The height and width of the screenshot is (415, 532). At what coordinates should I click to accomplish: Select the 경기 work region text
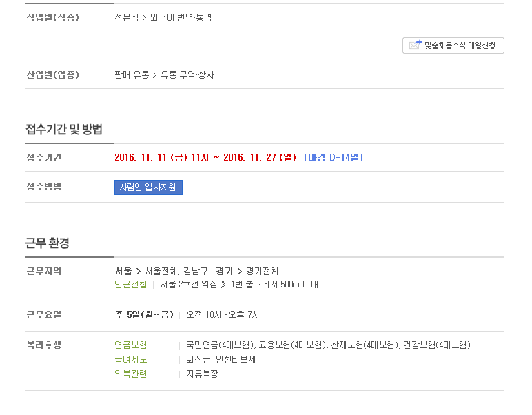[224, 271]
